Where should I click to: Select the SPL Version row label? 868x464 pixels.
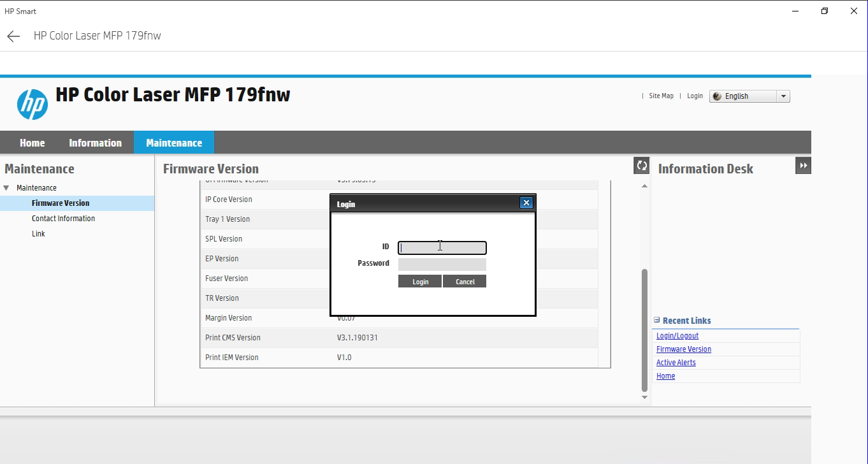(x=224, y=239)
